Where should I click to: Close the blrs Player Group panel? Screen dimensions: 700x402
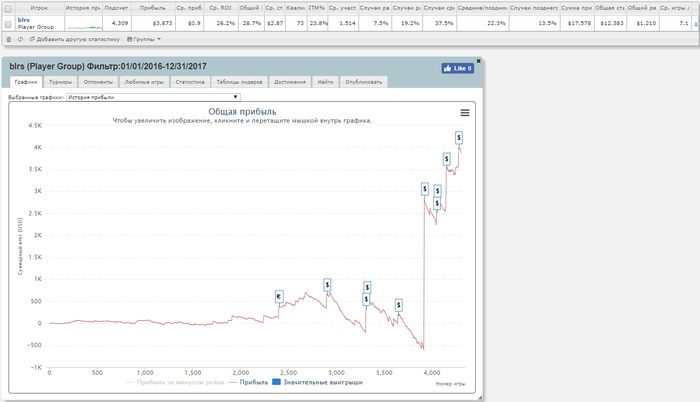479,61
